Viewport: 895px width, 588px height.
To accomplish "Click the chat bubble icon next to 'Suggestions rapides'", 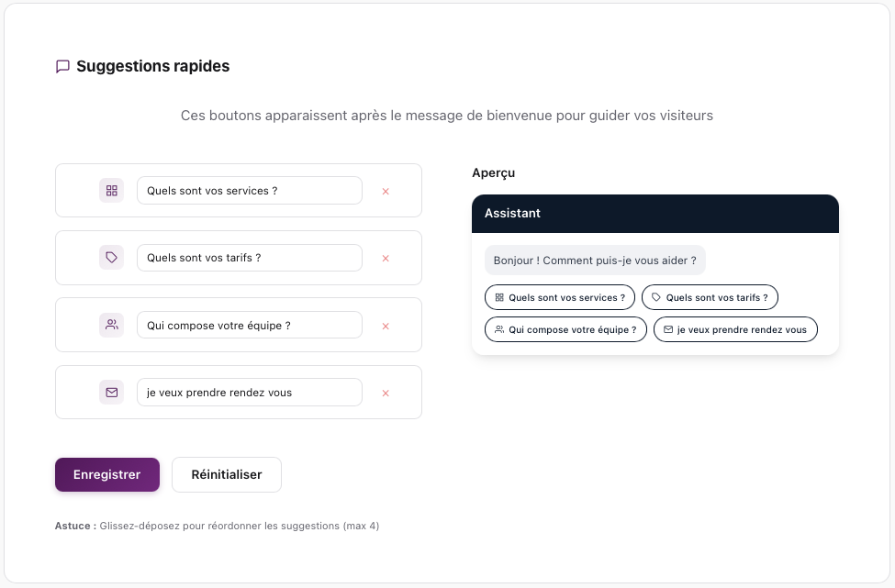I will tap(62, 66).
